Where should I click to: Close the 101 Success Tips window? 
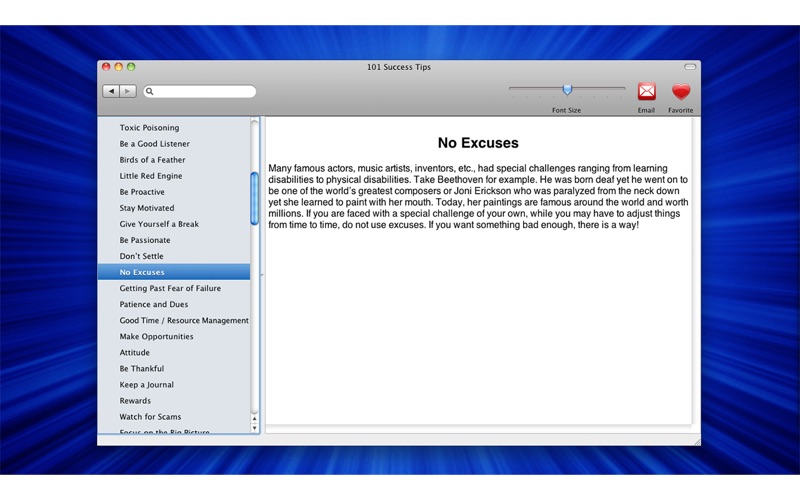point(106,67)
